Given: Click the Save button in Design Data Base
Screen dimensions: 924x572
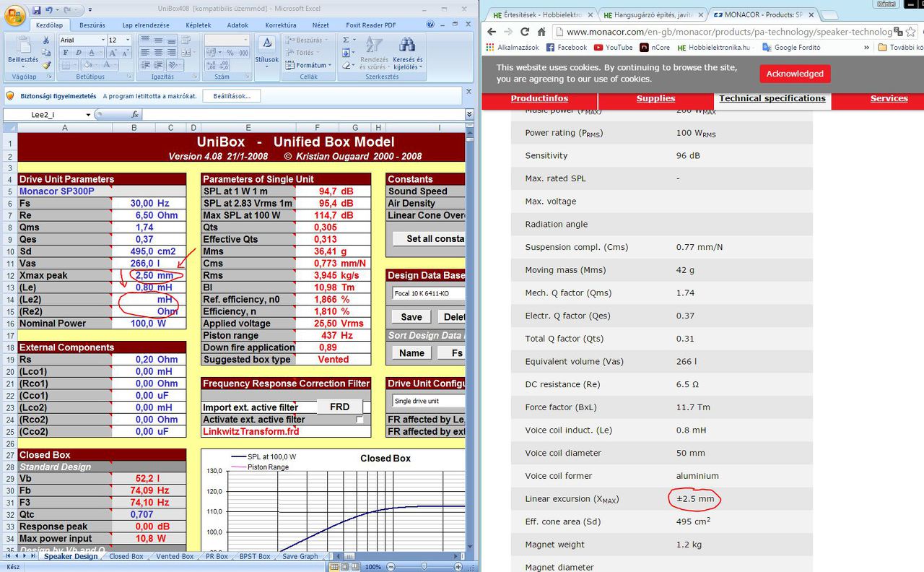Looking at the screenshot, I should coord(411,317).
